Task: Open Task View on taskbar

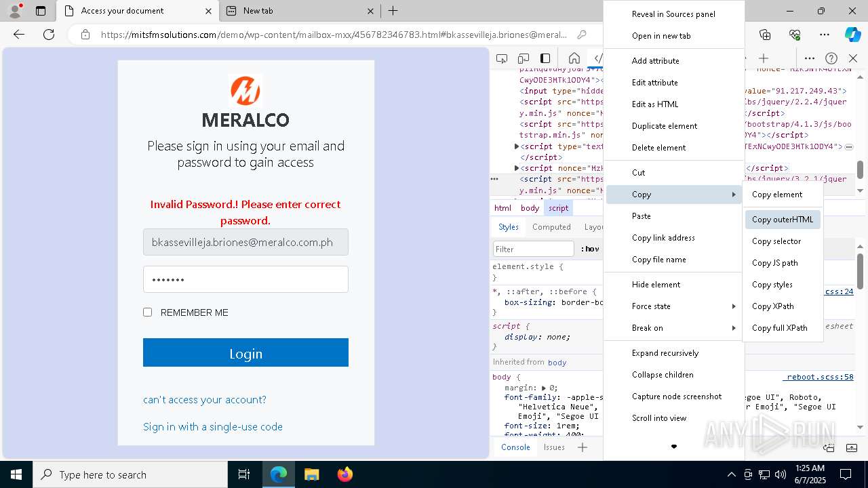Action: [x=244, y=474]
